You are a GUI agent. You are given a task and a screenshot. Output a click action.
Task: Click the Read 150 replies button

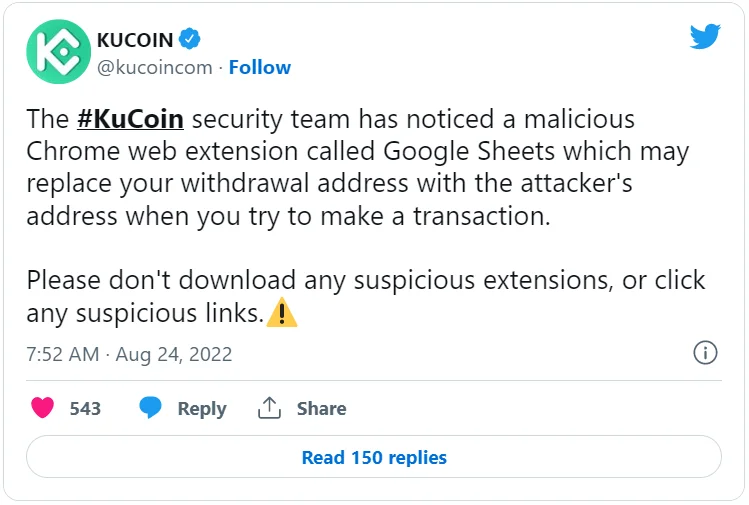(x=374, y=458)
